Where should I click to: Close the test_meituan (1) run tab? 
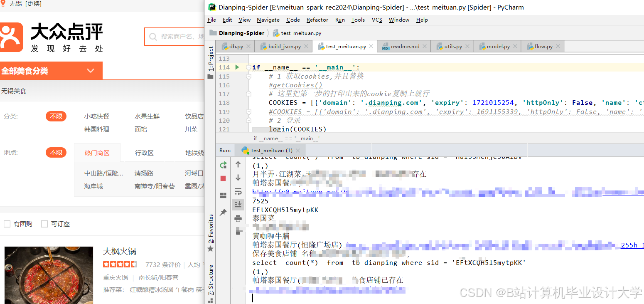coord(298,151)
